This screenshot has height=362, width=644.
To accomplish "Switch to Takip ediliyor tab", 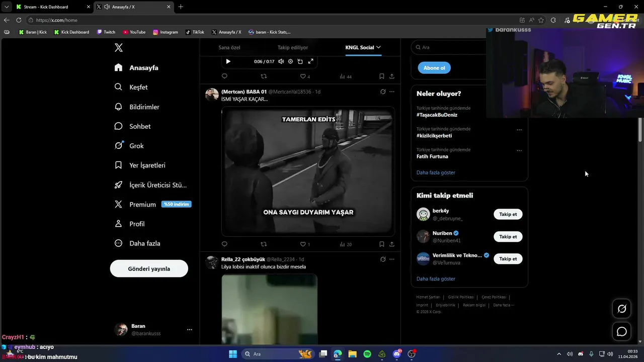I will tap(292, 47).
